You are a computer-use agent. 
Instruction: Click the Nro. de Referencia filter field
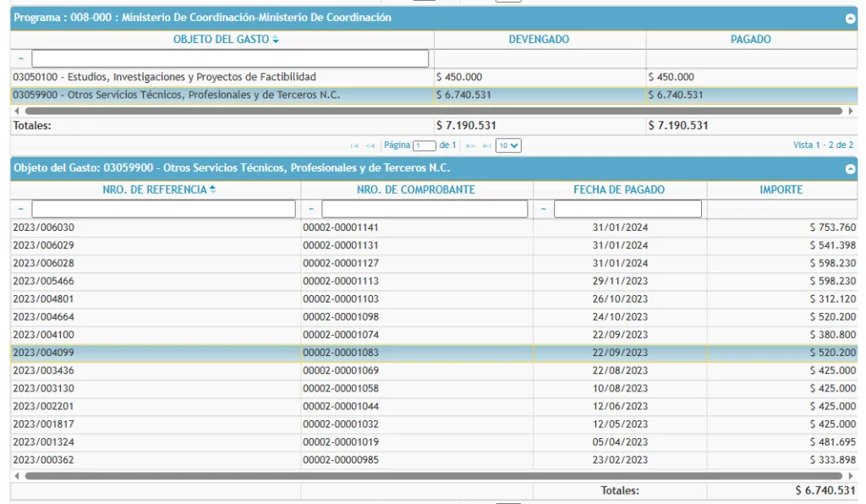[163, 209]
